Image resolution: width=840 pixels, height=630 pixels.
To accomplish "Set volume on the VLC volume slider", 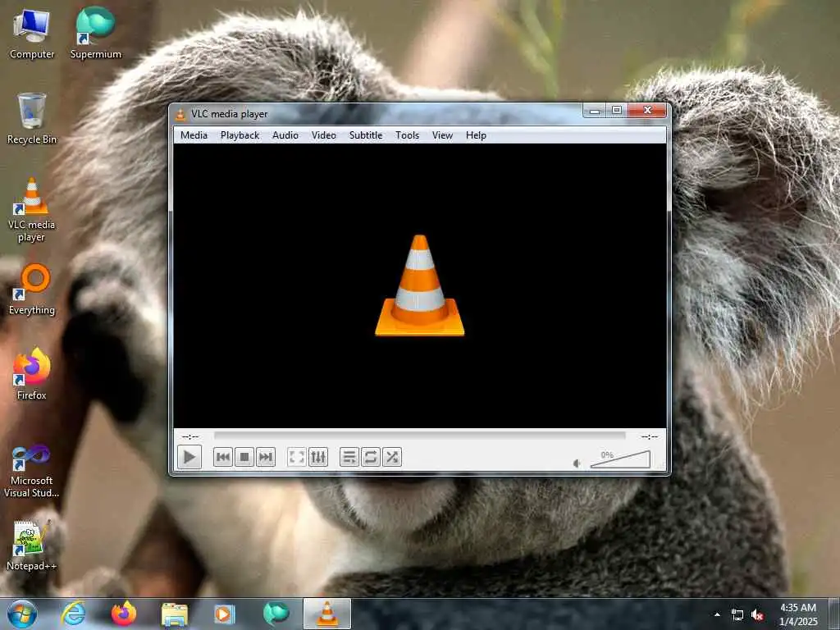I will point(620,459).
